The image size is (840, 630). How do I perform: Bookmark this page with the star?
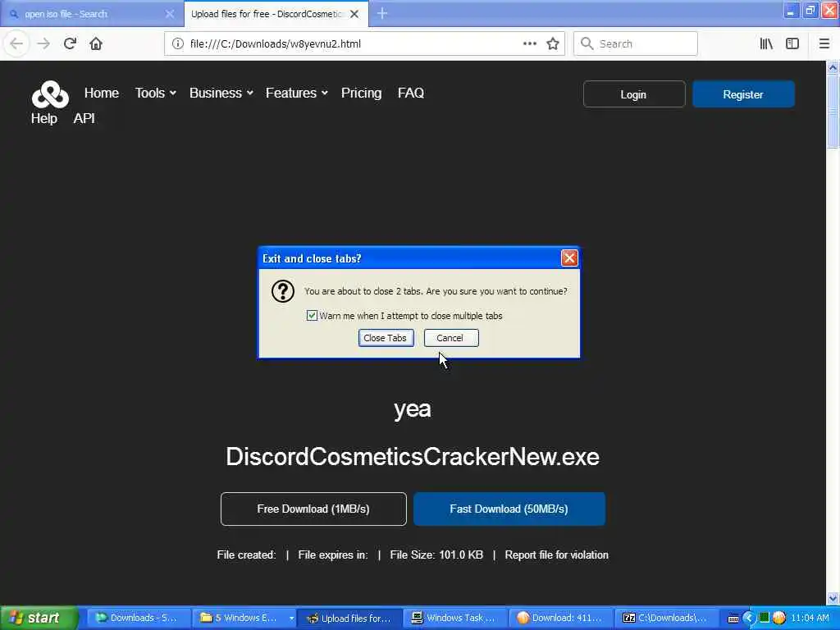point(553,43)
